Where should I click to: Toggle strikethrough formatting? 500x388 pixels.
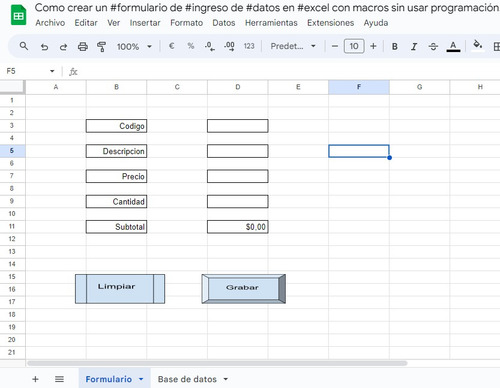tap(433, 47)
